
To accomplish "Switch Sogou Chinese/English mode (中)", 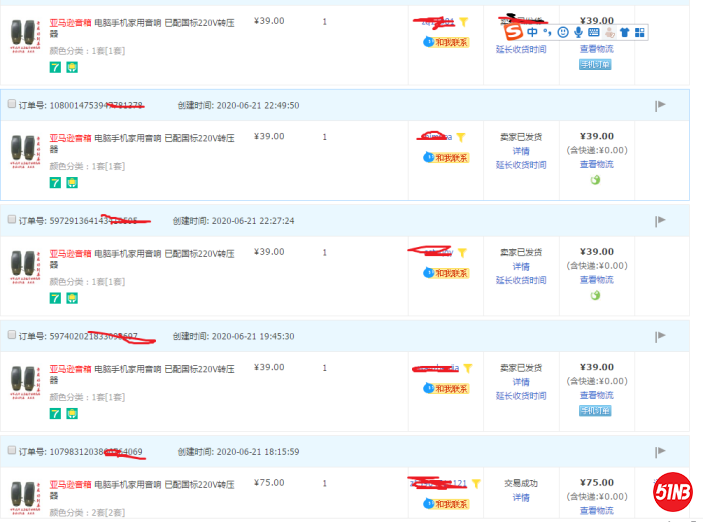I will click(533, 32).
